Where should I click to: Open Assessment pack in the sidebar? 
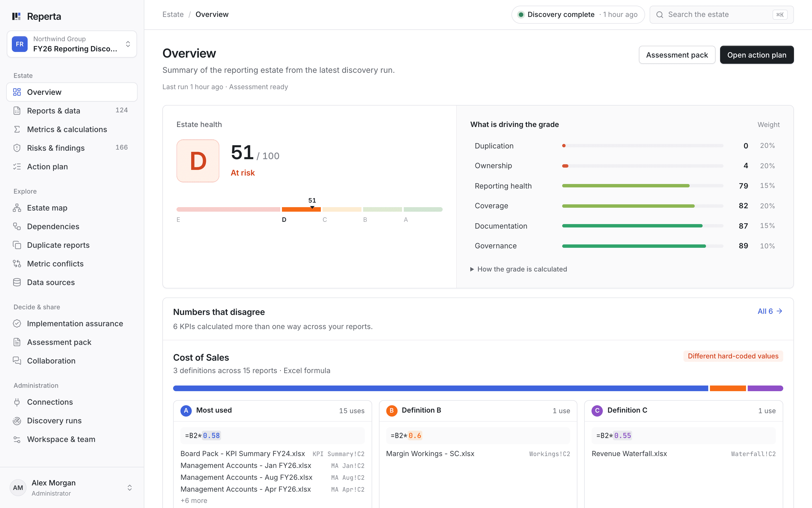(x=72, y=342)
